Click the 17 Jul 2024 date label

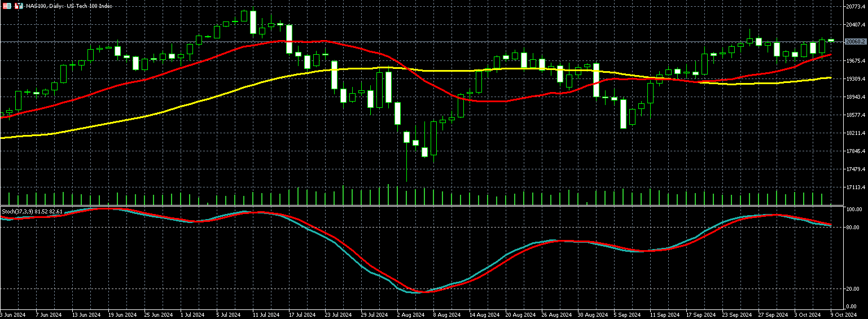point(302,314)
